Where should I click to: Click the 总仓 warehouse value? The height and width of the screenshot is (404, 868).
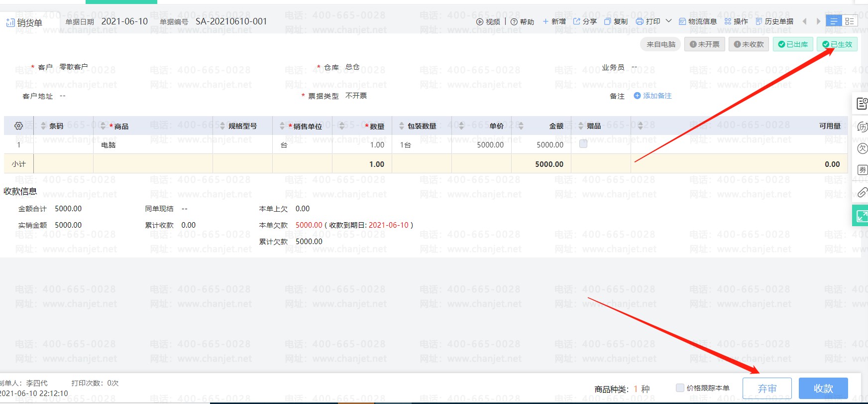coord(352,67)
